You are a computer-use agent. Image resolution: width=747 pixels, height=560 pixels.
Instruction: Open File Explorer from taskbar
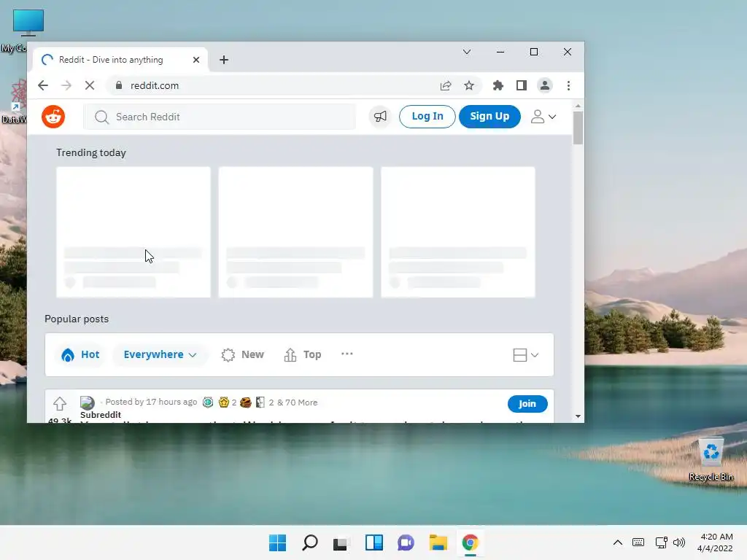coord(438,542)
